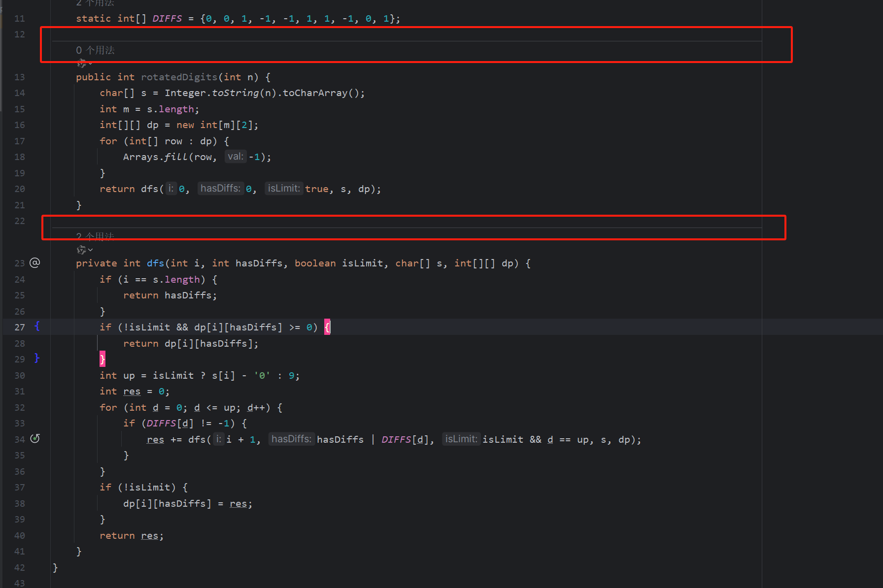883x588 pixels.
Task: Click the @ gutter icon on line 23
Action: [35, 263]
